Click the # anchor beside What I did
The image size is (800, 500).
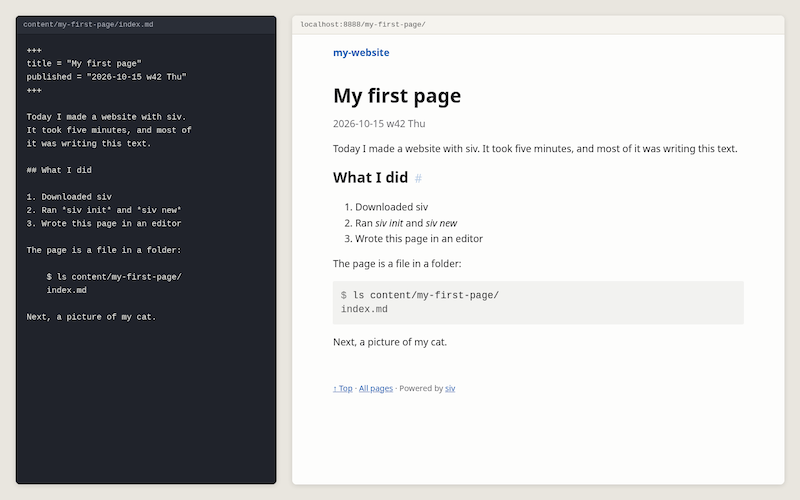click(x=418, y=178)
